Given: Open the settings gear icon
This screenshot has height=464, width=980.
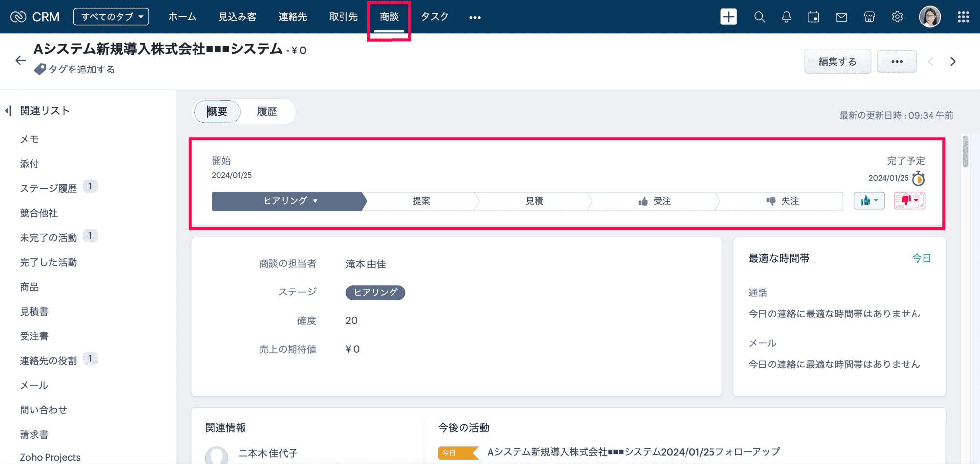Looking at the screenshot, I should 897,17.
